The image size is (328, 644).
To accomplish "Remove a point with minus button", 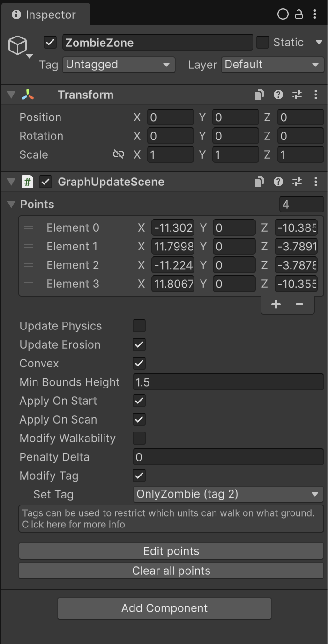I will [299, 304].
